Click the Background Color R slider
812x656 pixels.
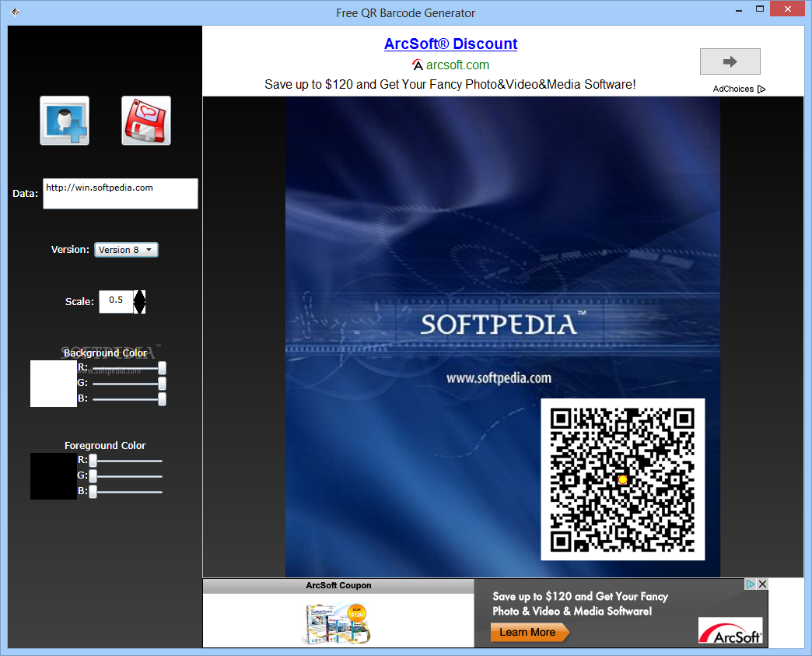tap(128, 368)
